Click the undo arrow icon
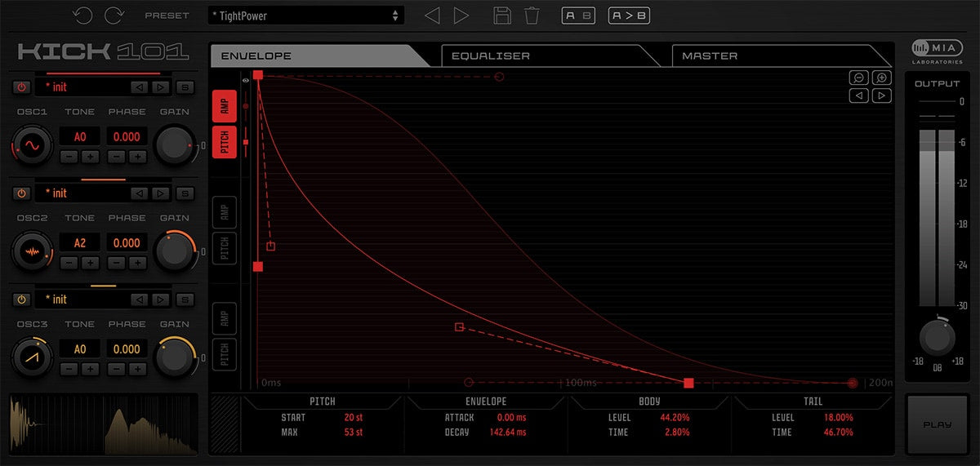The height and width of the screenshot is (466, 980). tap(82, 16)
